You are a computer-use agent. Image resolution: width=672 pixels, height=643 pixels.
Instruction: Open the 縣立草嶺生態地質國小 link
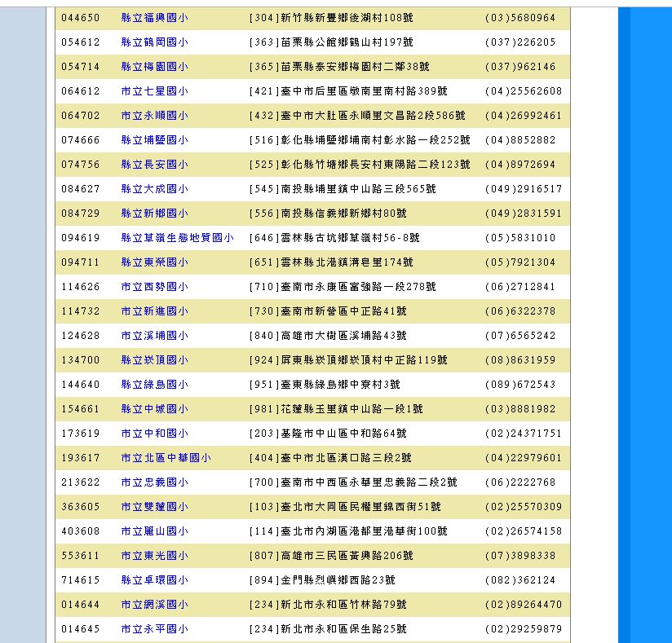(178, 238)
